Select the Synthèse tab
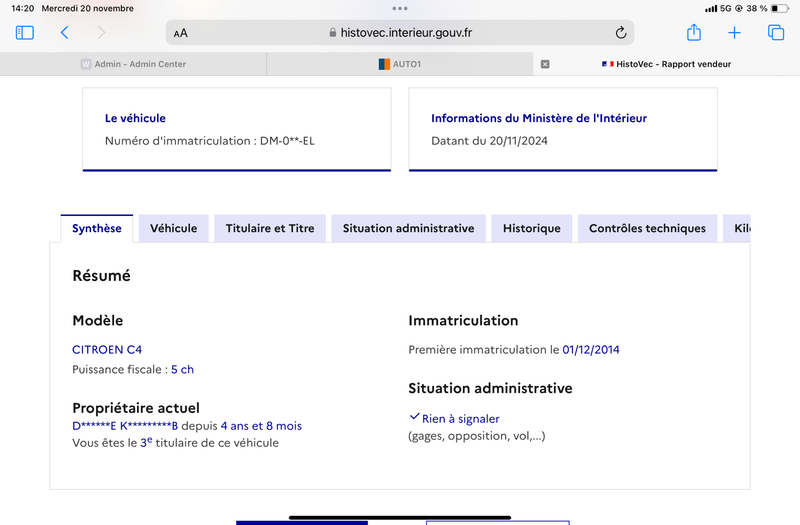The height and width of the screenshot is (525, 800). (97, 229)
